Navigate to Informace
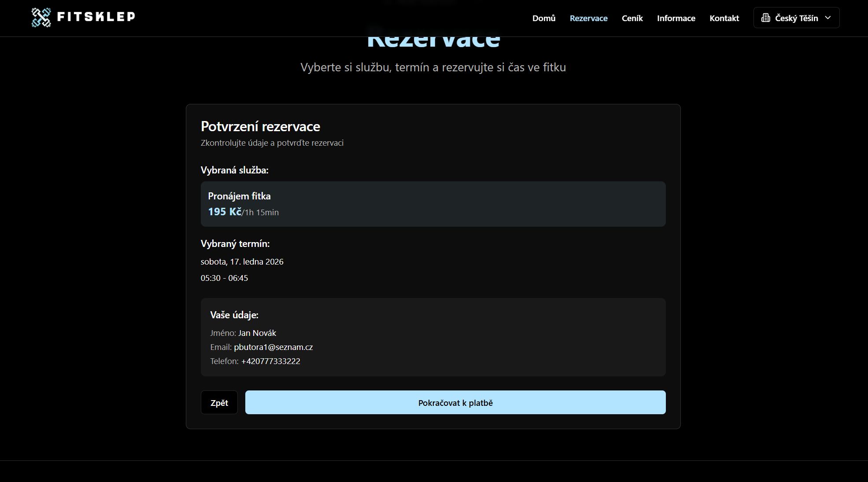Viewport: 868px width, 482px height. [x=676, y=18]
